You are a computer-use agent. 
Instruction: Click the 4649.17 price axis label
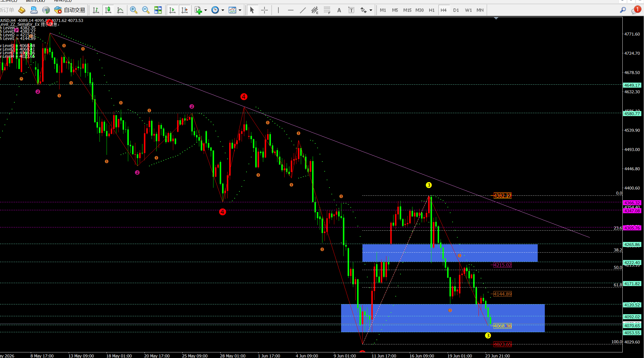point(632,85)
